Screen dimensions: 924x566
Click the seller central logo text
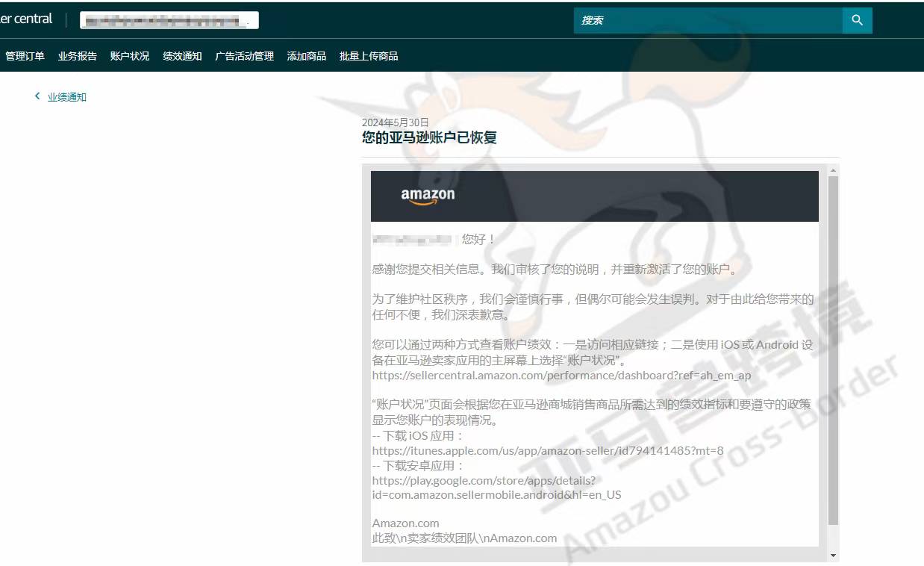26,19
